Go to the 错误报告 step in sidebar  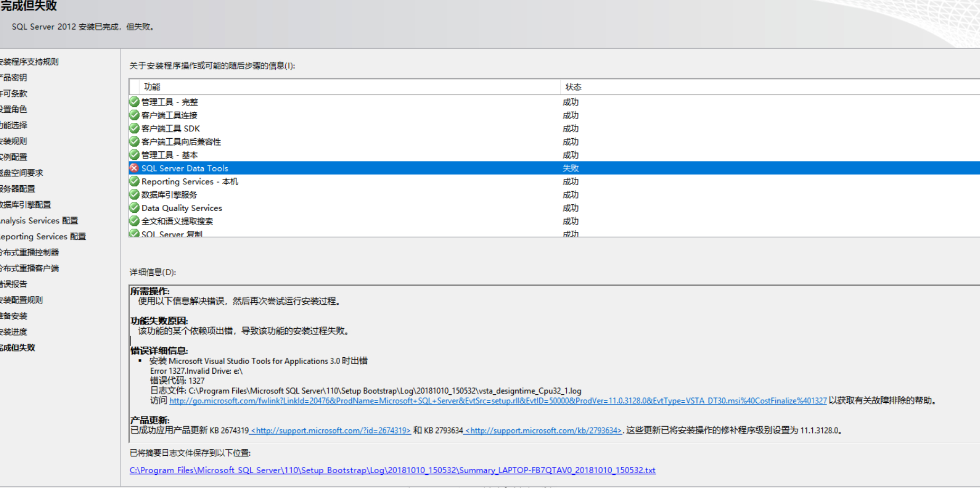pyautogui.click(x=13, y=284)
